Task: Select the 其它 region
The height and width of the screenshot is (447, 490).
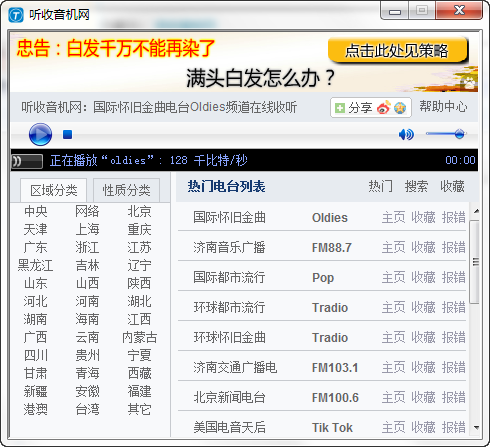Action: 139,409
